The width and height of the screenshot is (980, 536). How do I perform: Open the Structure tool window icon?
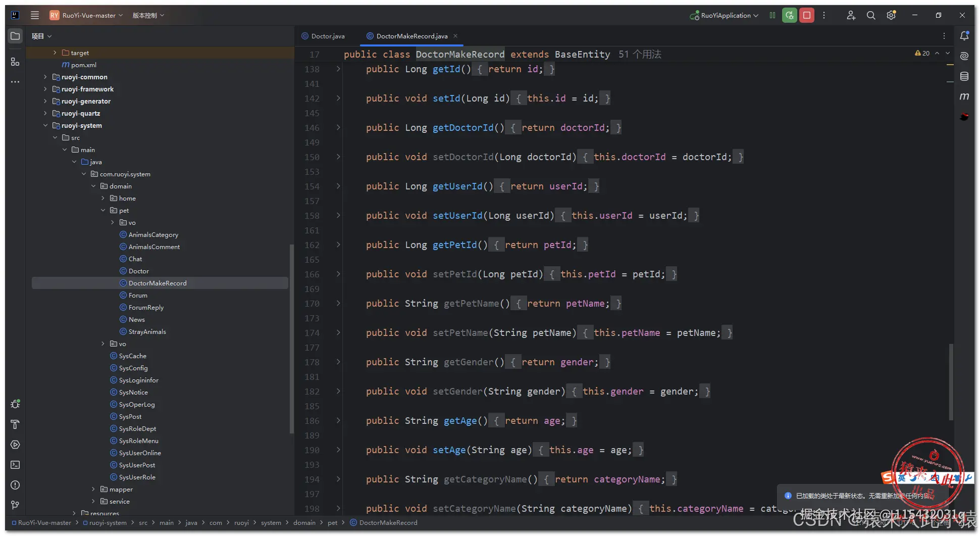click(x=15, y=62)
